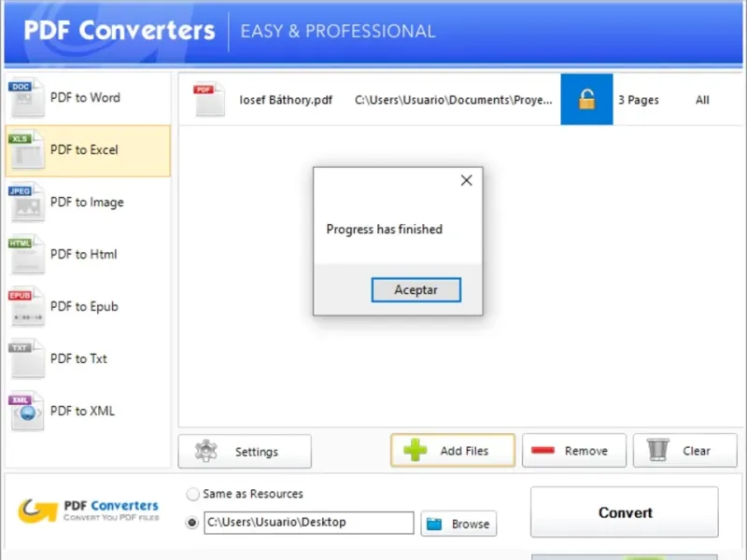Click the EPUB icon for PDF to Epub
The height and width of the screenshot is (560, 747).
[x=27, y=307]
